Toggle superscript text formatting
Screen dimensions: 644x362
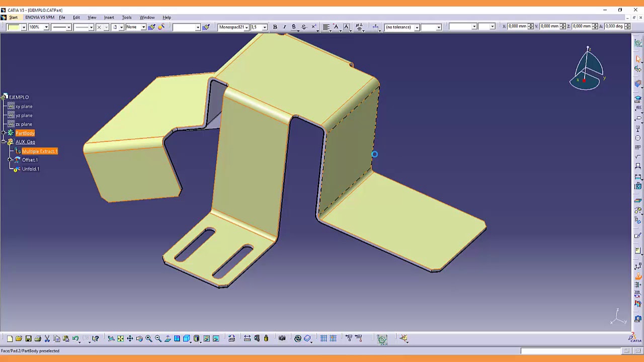(313, 27)
